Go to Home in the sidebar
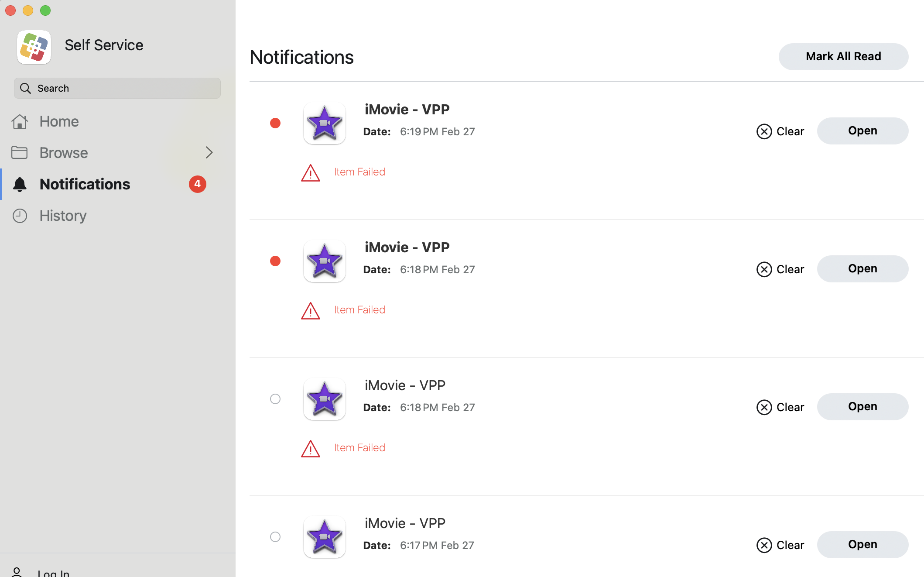 [x=59, y=121]
